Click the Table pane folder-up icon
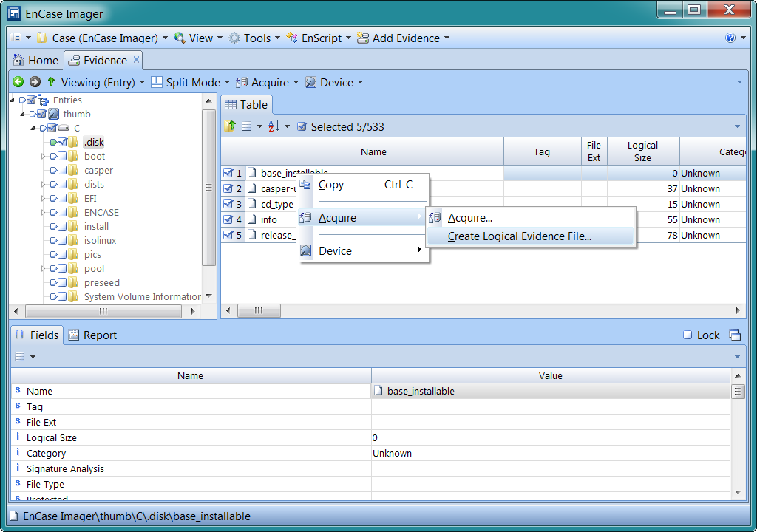 pyautogui.click(x=230, y=126)
